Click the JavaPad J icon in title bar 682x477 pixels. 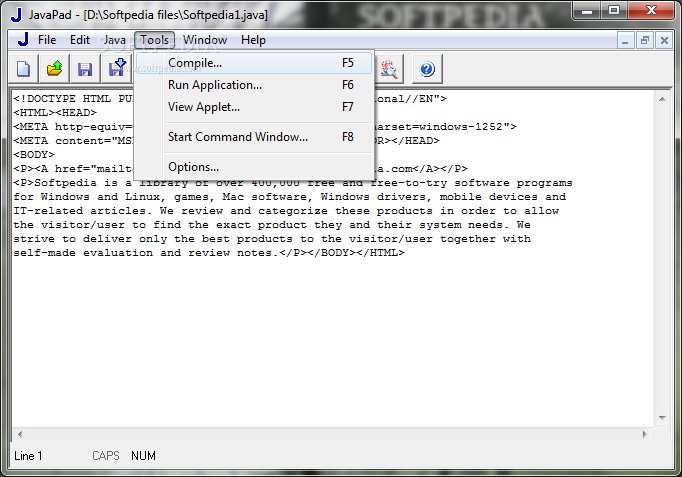(x=17, y=14)
